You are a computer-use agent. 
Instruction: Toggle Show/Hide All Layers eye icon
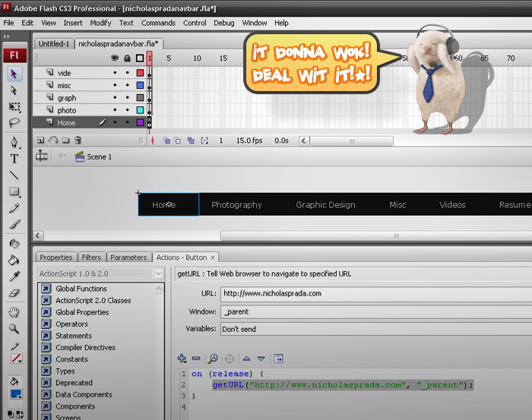click(115, 58)
